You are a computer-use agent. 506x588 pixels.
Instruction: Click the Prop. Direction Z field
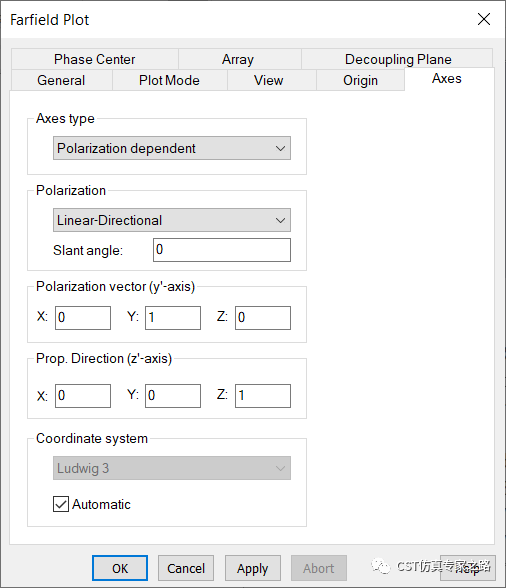tap(263, 396)
